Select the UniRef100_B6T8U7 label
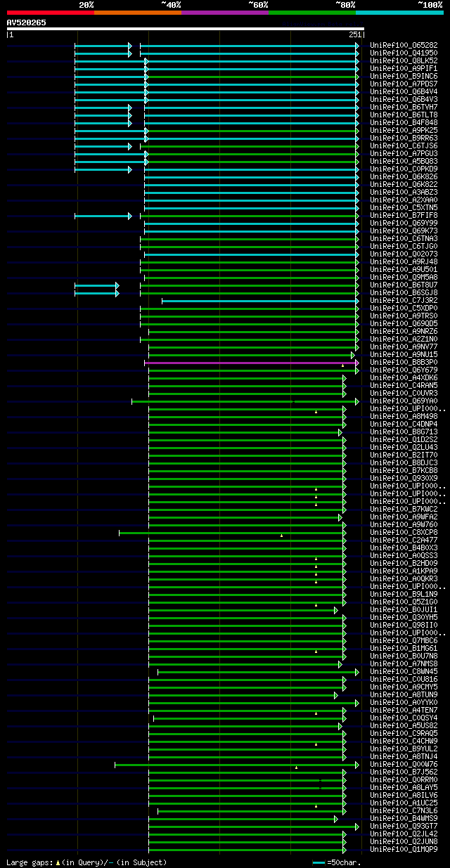450x868 pixels. click(x=404, y=285)
